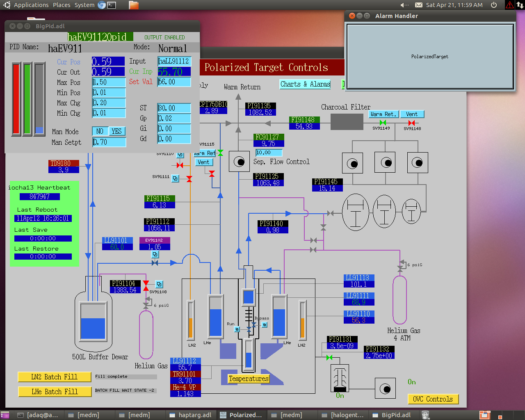Click Vent button below SV91115
Viewport: 525px width, 420px height.
pos(203,162)
